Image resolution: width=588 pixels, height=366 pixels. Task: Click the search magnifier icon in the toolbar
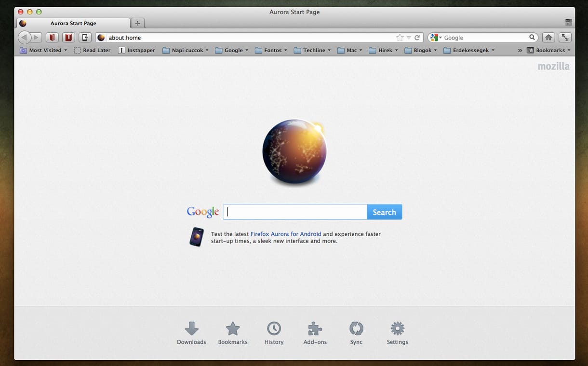pos(532,37)
